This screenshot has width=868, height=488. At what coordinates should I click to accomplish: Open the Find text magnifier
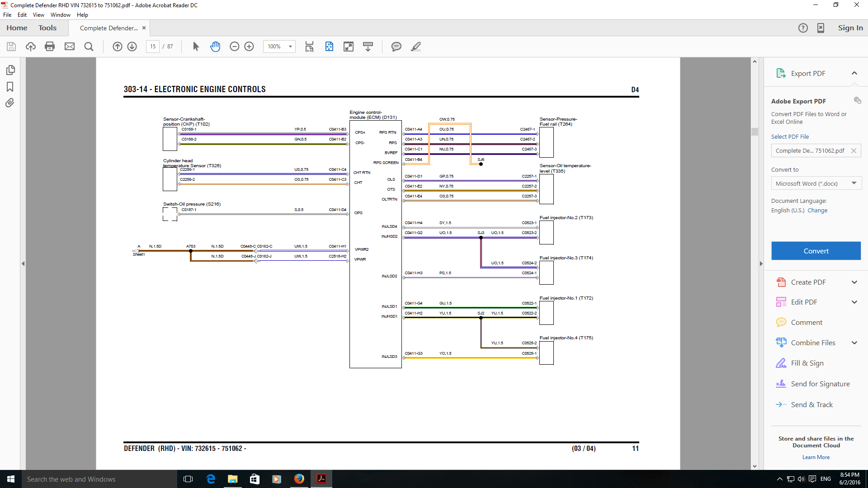tap(89, 47)
